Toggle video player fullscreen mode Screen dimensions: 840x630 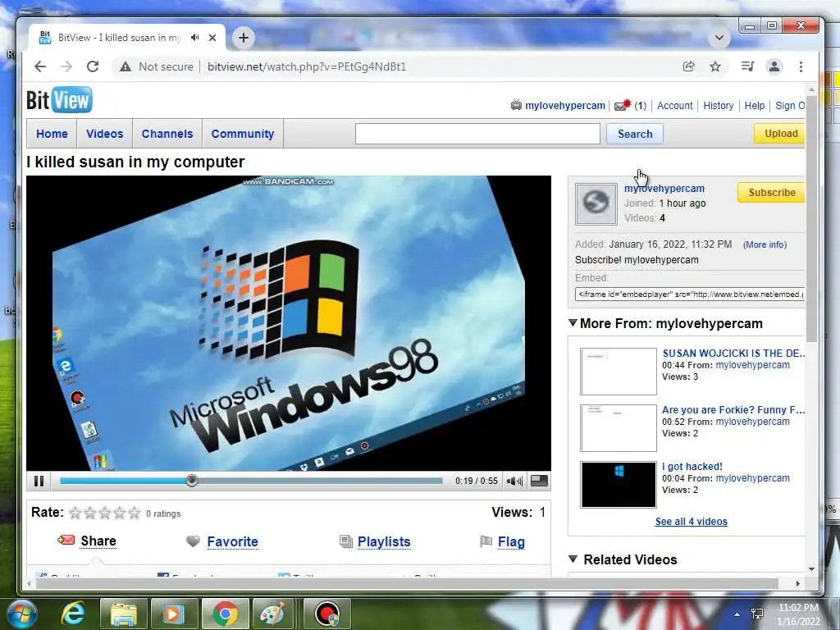pyautogui.click(x=539, y=481)
